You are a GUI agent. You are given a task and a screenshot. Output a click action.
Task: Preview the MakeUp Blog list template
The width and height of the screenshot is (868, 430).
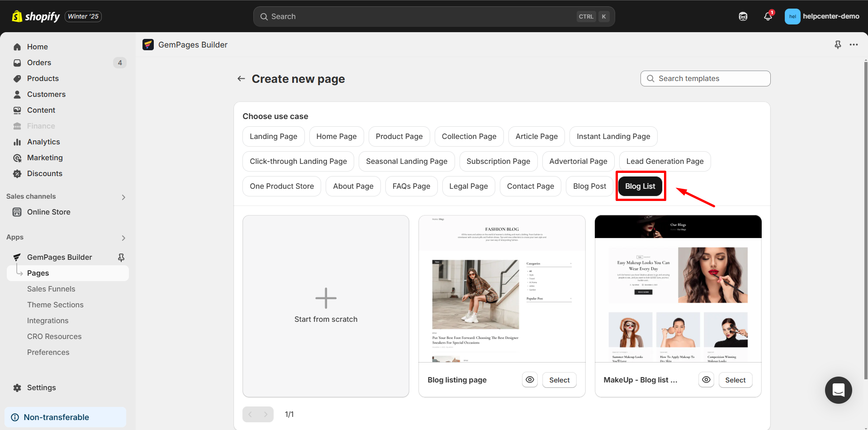tap(706, 380)
